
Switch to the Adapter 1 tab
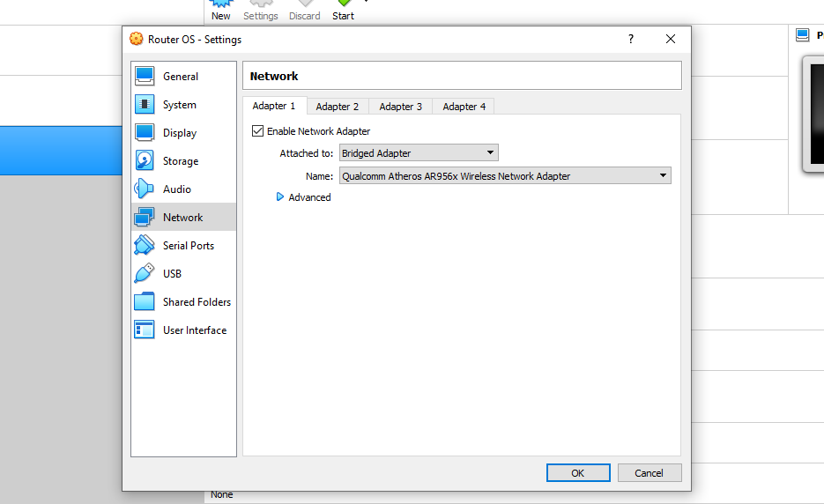(274, 106)
